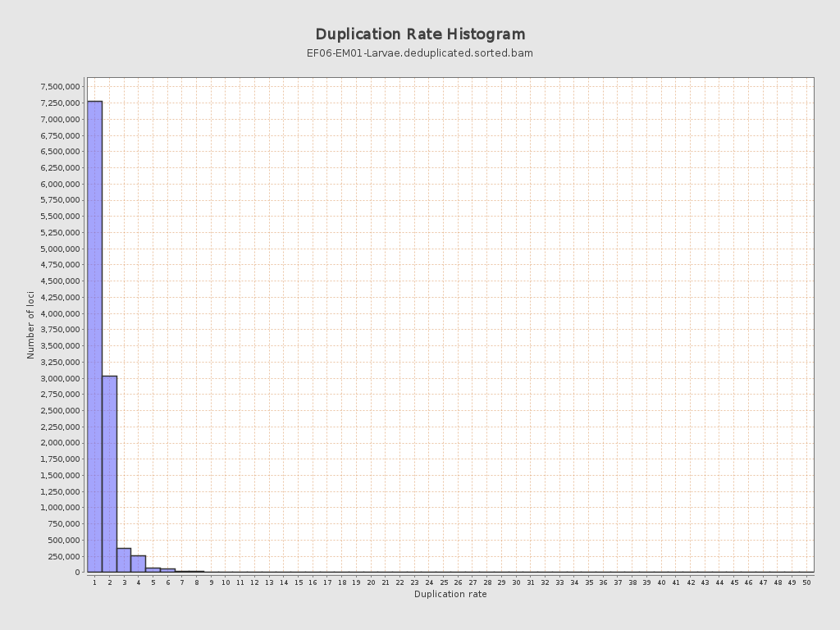840x630 pixels.
Task: Select the histogram bar for duplication rate 1
Action: click(x=95, y=336)
